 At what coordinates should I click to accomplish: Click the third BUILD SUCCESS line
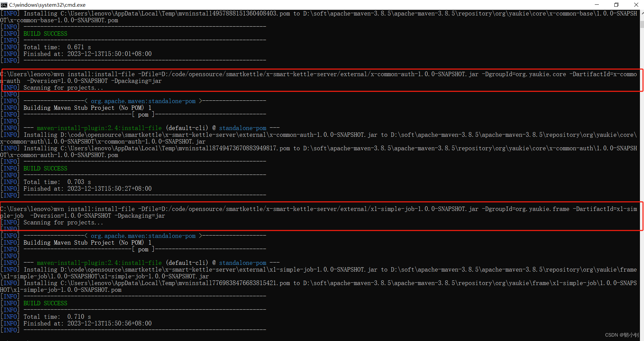coord(45,303)
